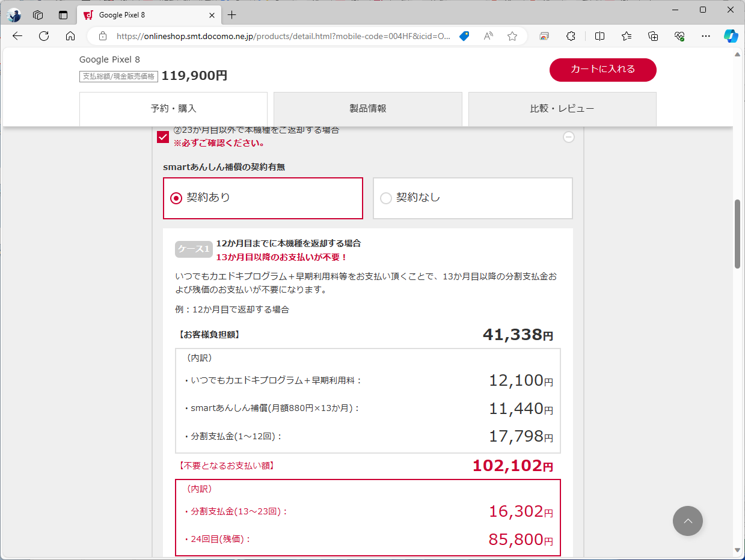Open browser Settings and more menu
The image size is (745, 560).
(x=705, y=36)
